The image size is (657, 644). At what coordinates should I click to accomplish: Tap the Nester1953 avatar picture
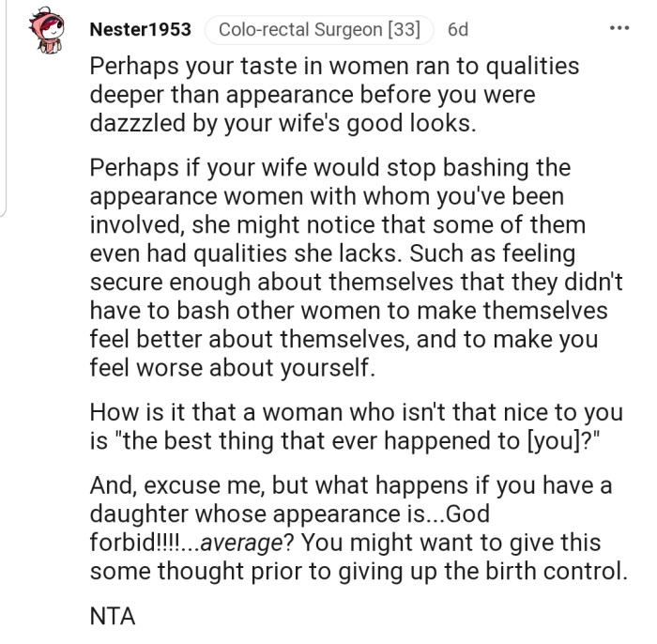coord(47,31)
